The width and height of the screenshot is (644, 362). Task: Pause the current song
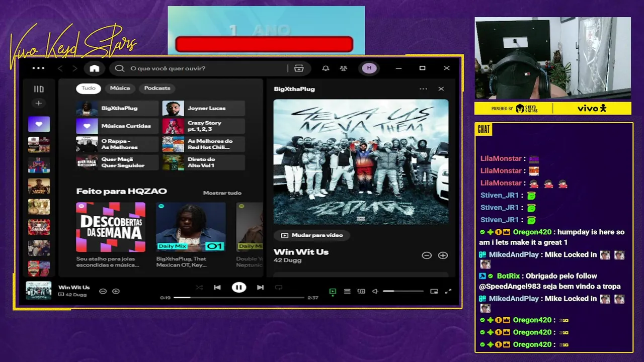coord(239,288)
